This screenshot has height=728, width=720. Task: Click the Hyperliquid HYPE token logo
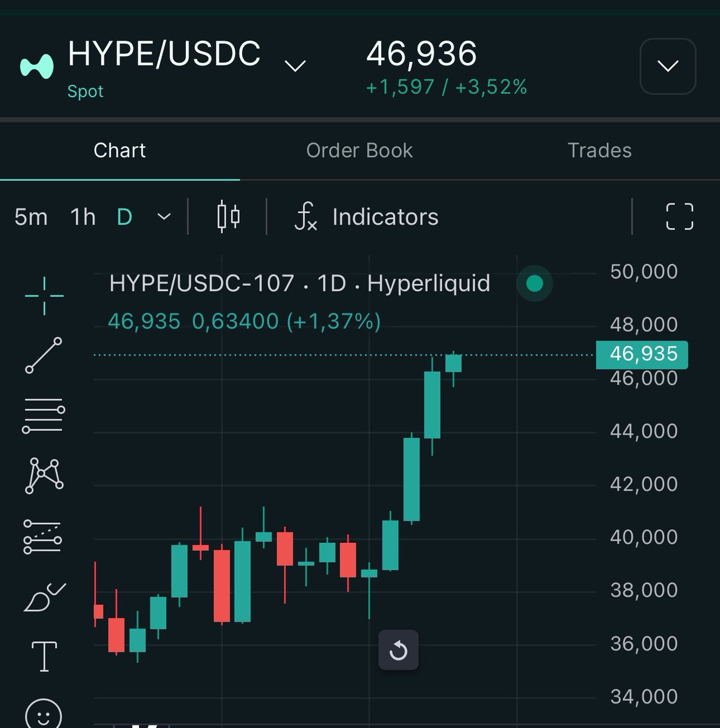coord(37,66)
